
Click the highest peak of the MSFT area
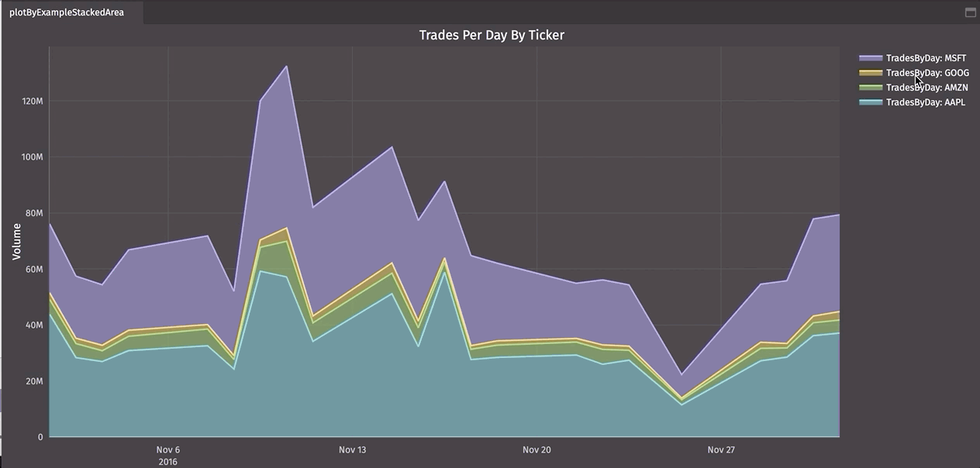[x=287, y=67]
